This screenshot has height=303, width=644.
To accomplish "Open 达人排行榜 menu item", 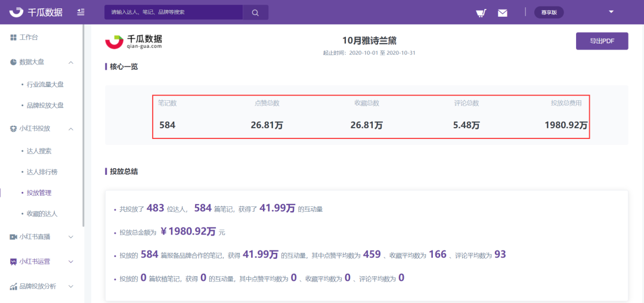I will (42, 172).
